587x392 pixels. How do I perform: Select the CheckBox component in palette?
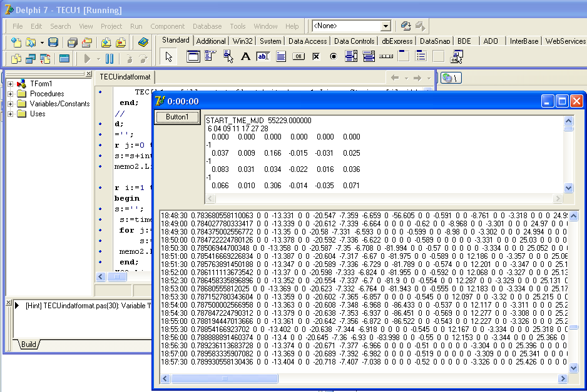[x=316, y=56]
